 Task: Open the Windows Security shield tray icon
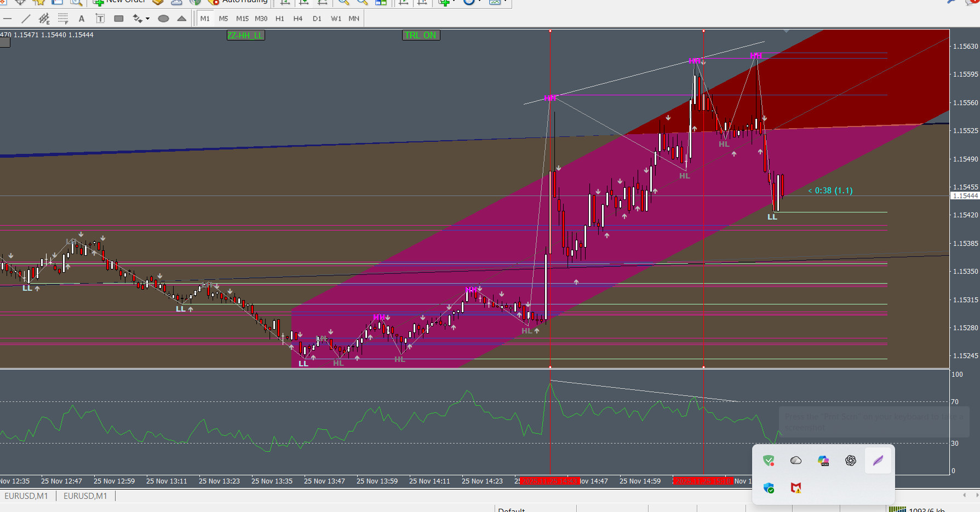769,488
